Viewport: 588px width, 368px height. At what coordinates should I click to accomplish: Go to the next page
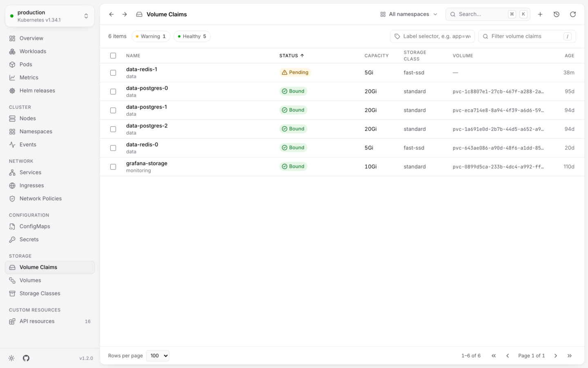[556, 356]
